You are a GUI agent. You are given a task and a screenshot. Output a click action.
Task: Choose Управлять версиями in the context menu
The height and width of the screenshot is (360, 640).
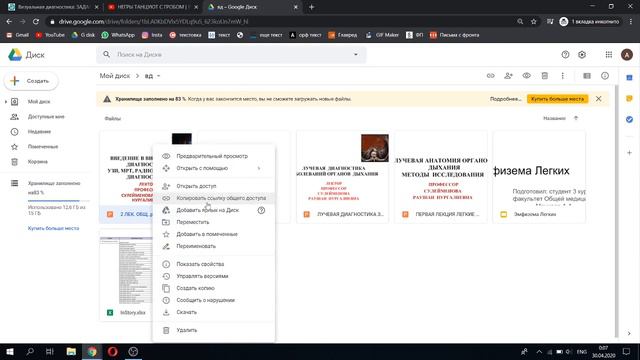coord(213,276)
